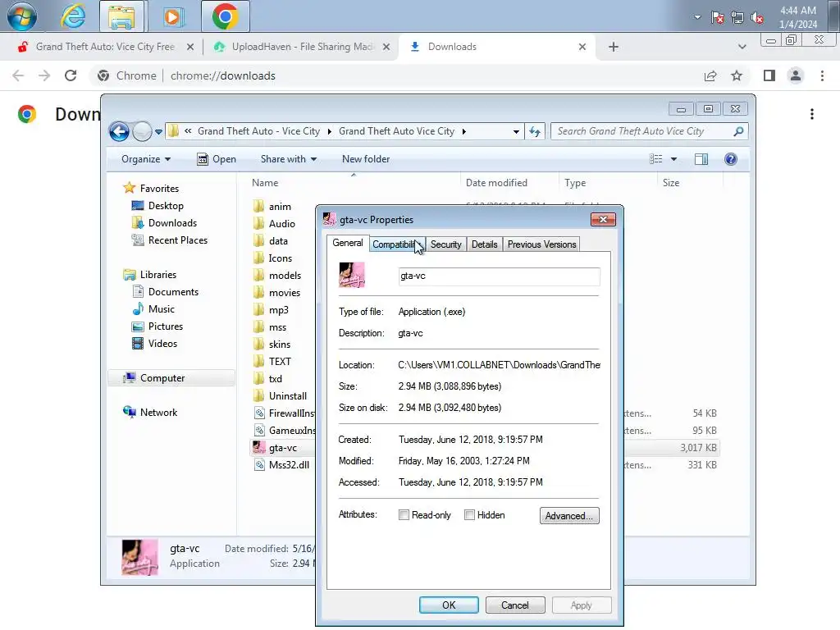Select Network in navigation pane
This screenshot has height=630, width=840.
158,412
